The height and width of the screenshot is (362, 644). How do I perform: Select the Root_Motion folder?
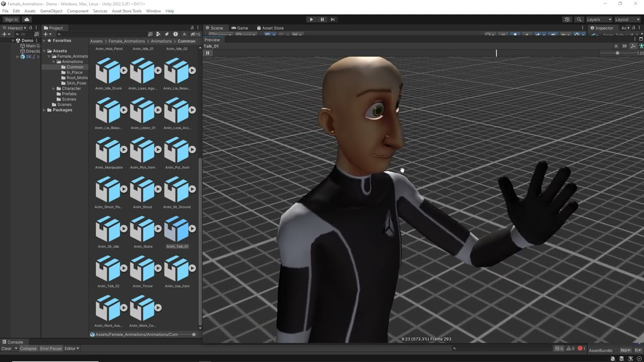pyautogui.click(x=74, y=78)
